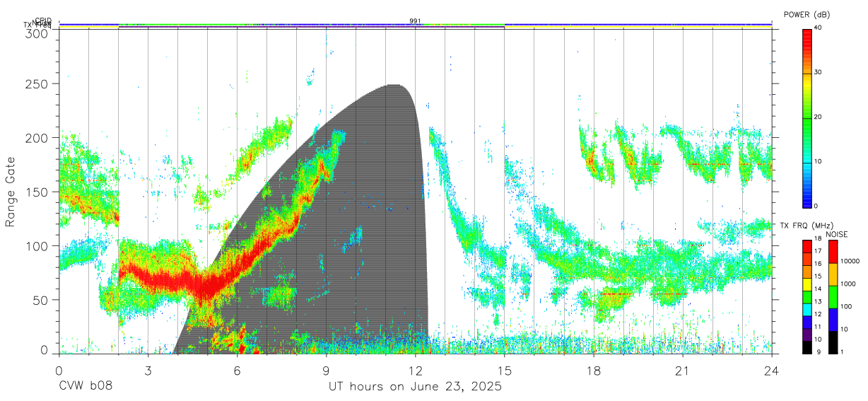The height and width of the screenshot is (401, 868).
Task: Click the 'UT hours on June 23, 2025' label
Action: click(x=415, y=387)
